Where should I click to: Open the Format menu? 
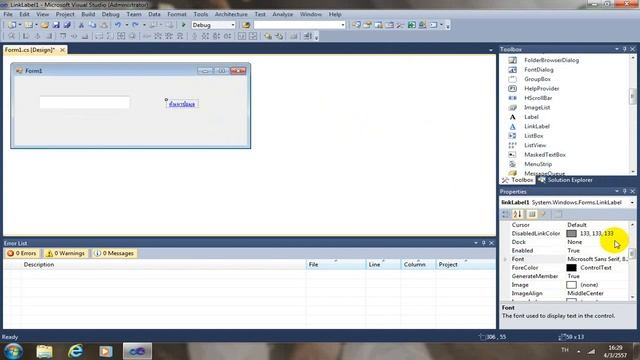pyautogui.click(x=177, y=14)
